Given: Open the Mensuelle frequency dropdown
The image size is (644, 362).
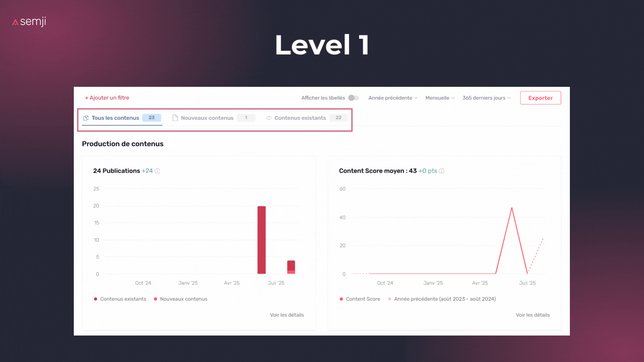Looking at the screenshot, I should tap(440, 98).
